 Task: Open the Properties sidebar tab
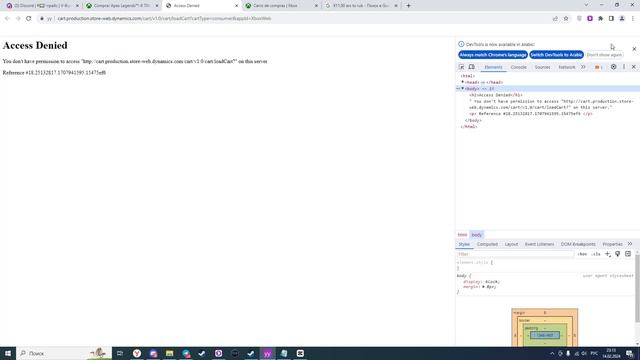pos(612,244)
